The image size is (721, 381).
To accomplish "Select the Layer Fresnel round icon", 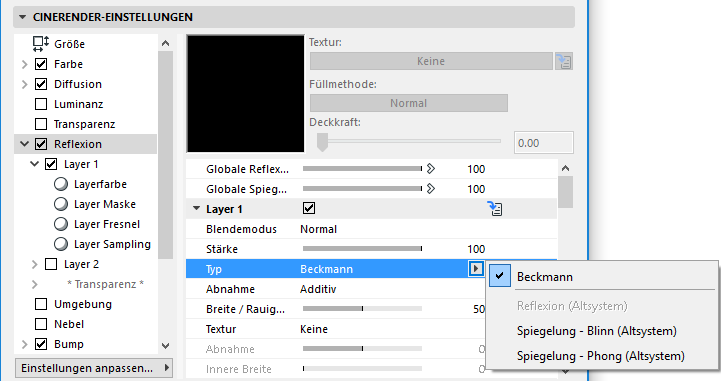I will tap(61, 224).
